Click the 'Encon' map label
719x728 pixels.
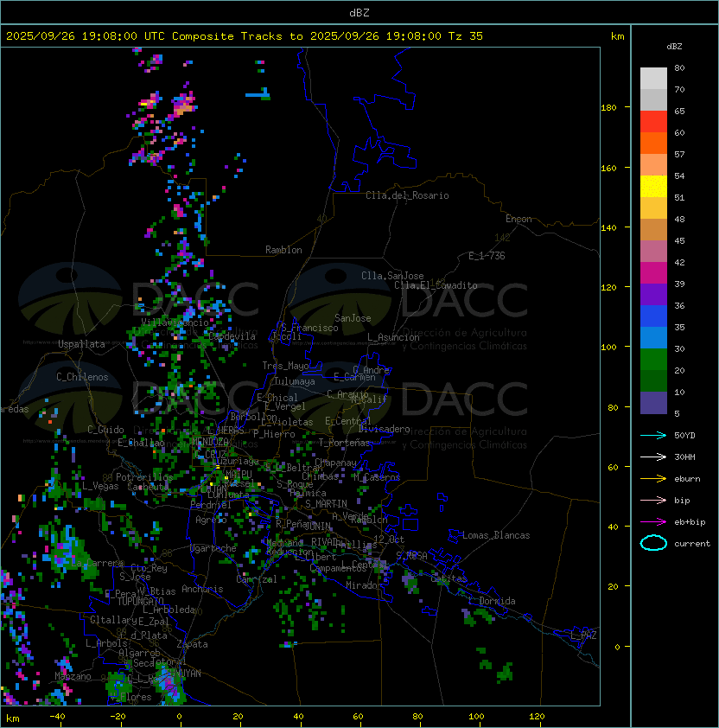click(519, 219)
